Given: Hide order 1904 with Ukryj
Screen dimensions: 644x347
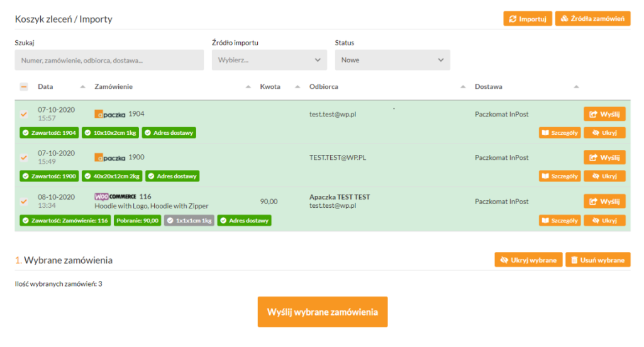Looking at the screenshot, I should point(604,133).
